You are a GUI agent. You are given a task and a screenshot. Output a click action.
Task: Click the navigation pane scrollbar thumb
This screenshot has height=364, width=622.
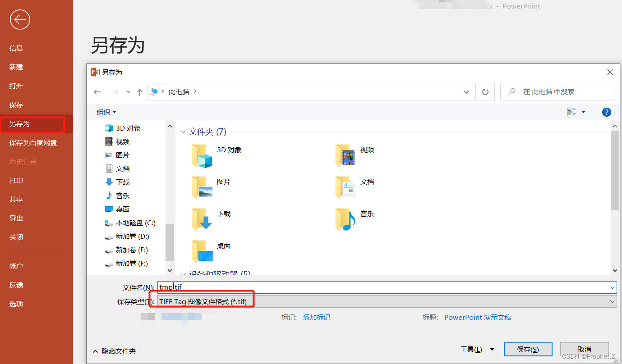point(170,242)
